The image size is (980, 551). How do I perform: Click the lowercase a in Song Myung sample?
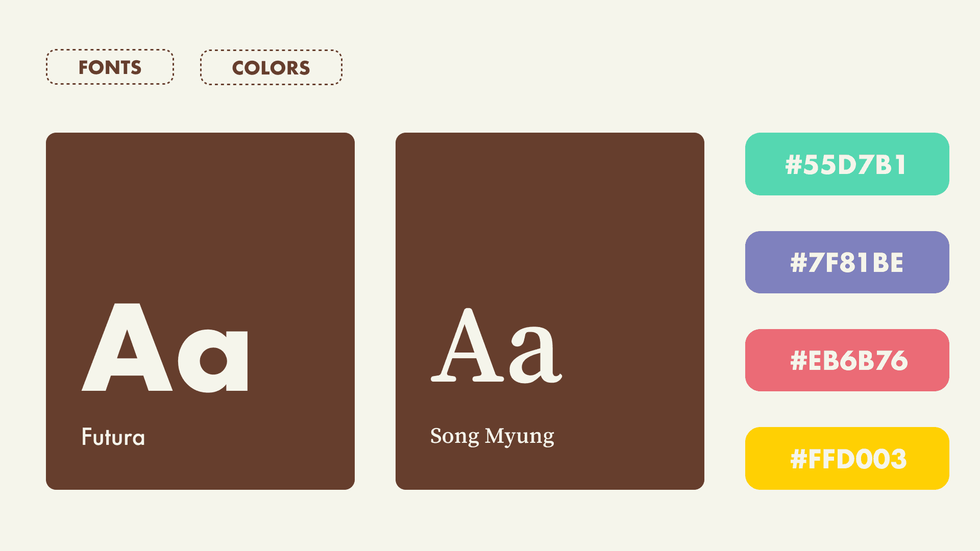pos(536,354)
